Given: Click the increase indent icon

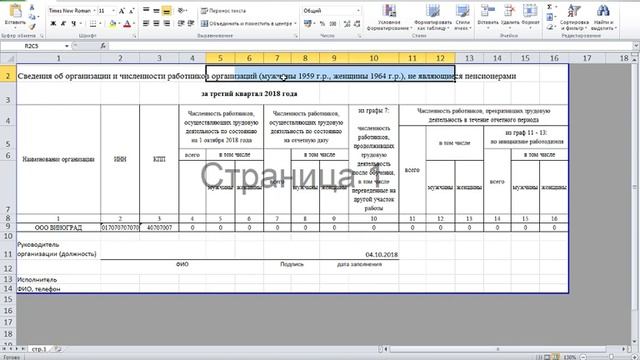Looking at the screenshot, I should click(191, 24).
